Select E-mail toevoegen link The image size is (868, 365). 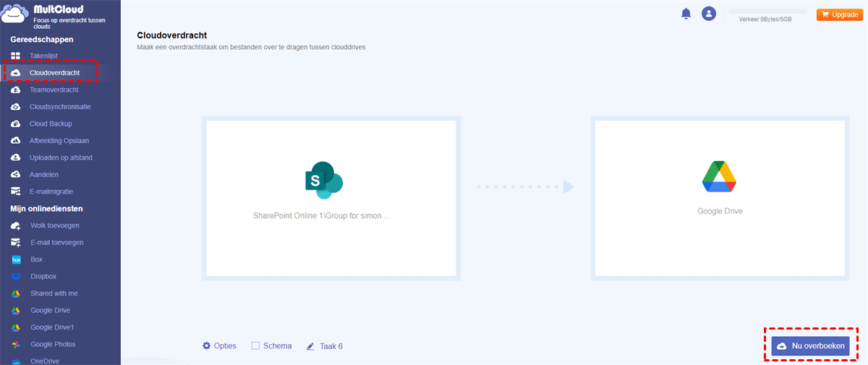tap(57, 243)
